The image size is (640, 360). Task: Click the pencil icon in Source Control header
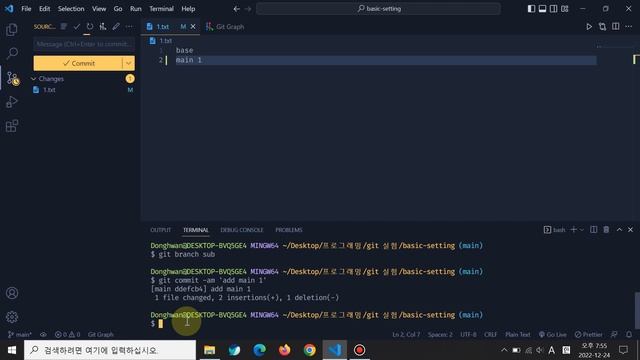click(x=116, y=27)
